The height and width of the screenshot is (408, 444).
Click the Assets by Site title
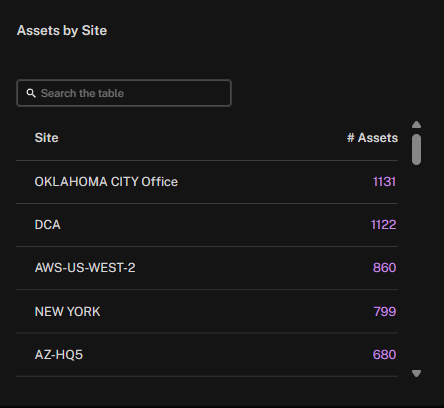coord(62,31)
